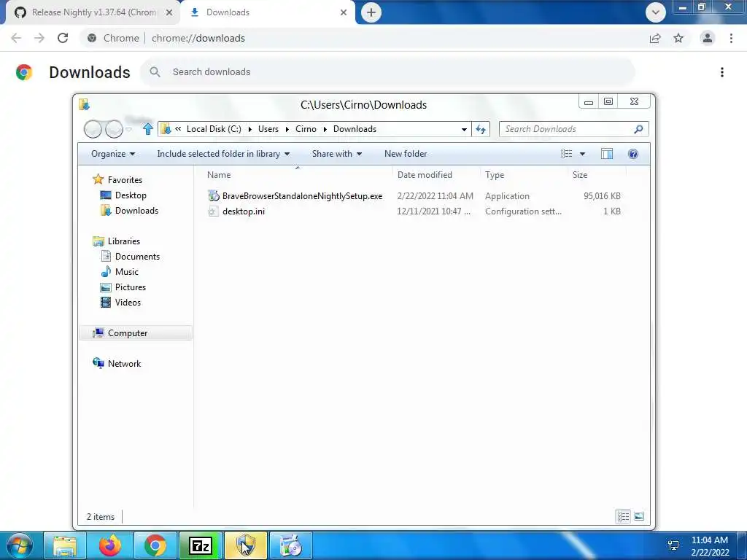Refresh the Explorer address bar
This screenshot has width=747, height=560.
[x=481, y=129]
